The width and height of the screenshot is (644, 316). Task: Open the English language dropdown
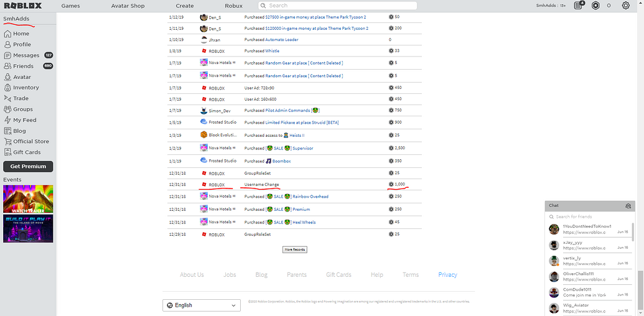click(202, 305)
